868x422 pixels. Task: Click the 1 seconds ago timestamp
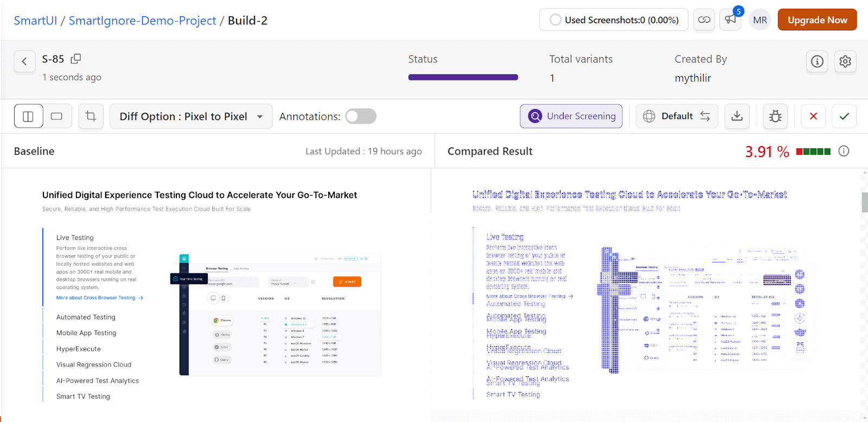coord(72,77)
